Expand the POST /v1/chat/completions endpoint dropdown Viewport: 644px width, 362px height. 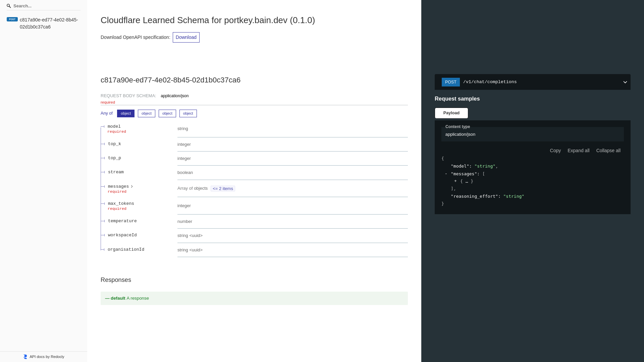[533, 82]
